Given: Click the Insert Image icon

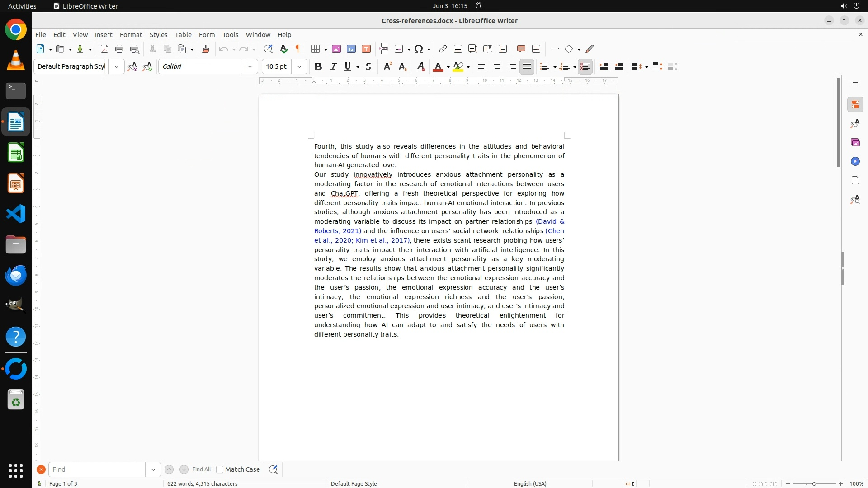Looking at the screenshot, I should (x=336, y=49).
